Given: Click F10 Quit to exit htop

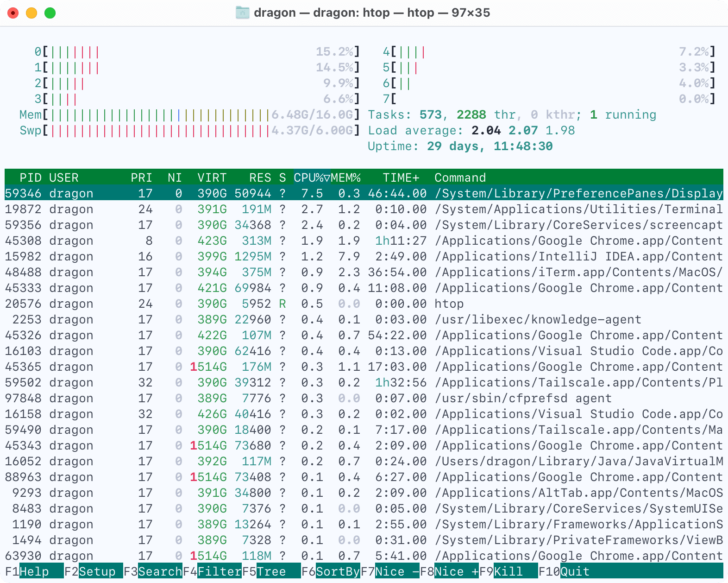Looking at the screenshot, I should click(564, 571).
